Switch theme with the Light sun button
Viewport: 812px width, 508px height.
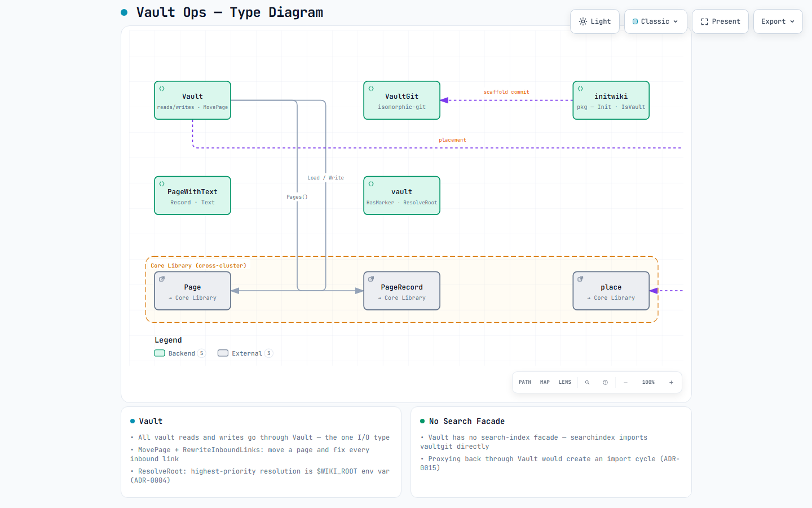(x=595, y=21)
